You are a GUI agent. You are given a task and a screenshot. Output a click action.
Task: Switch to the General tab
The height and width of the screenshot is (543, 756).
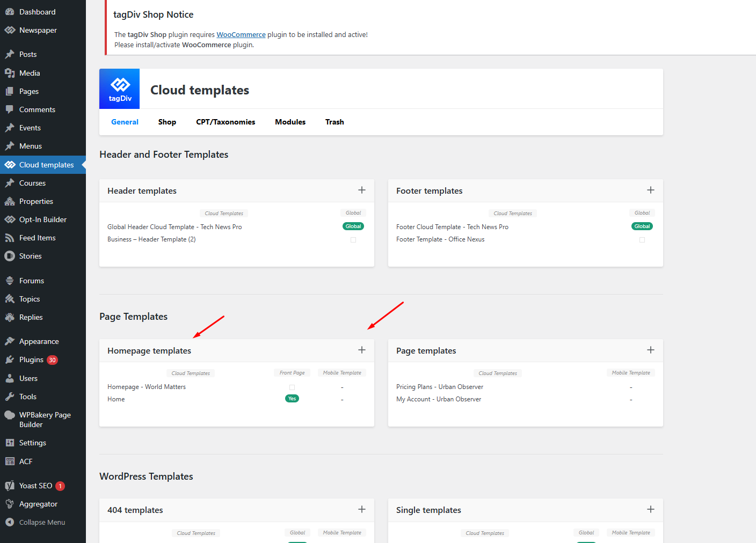tap(125, 122)
